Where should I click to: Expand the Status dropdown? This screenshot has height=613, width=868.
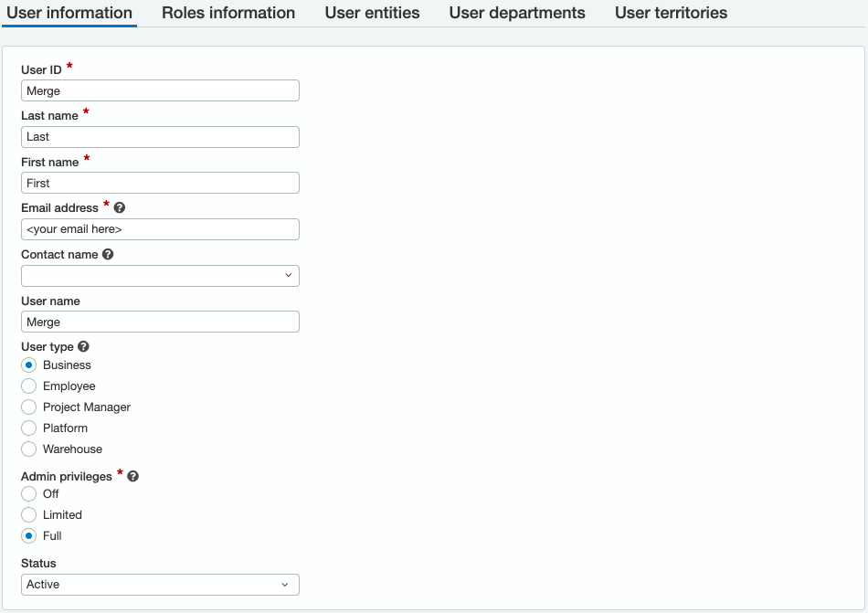pyautogui.click(x=160, y=585)
